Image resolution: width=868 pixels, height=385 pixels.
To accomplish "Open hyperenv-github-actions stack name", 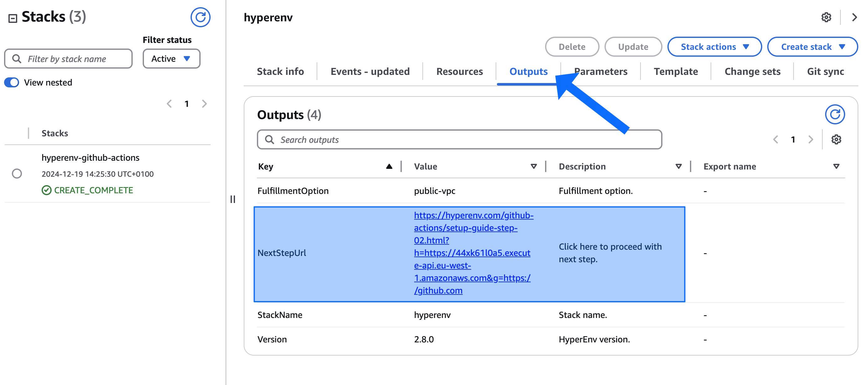I will pos(90,158).
